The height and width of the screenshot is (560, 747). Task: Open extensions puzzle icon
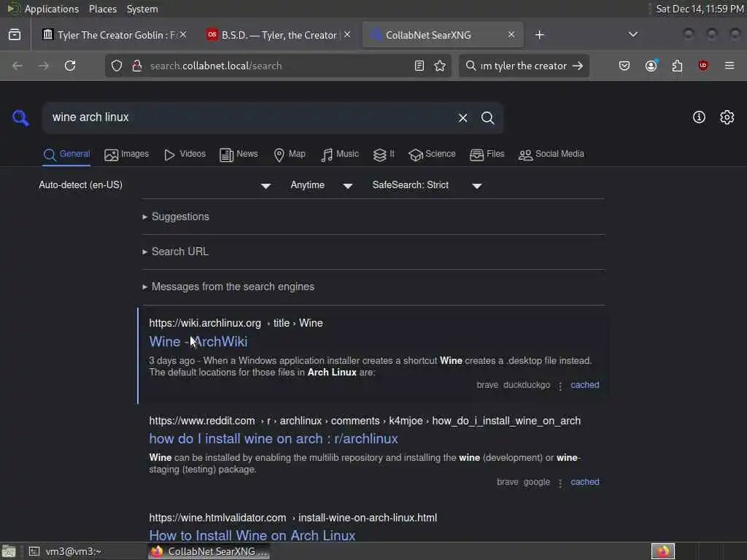coord(677,66)
